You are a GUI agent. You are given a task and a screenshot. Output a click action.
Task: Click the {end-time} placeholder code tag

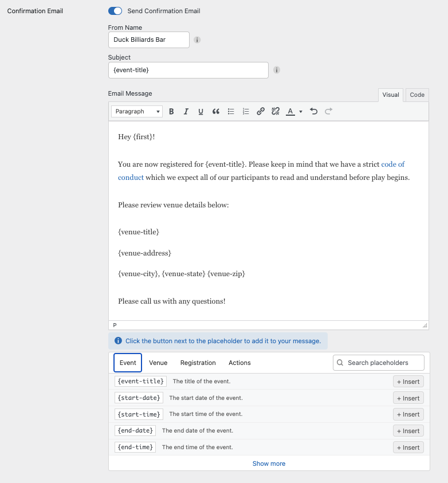[135, 447]
